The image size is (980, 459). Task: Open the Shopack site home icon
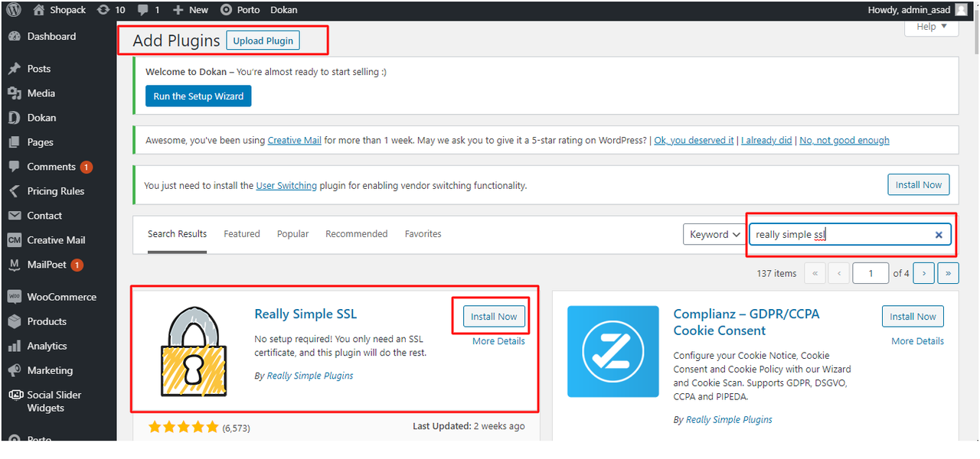(x=39, y=10)
